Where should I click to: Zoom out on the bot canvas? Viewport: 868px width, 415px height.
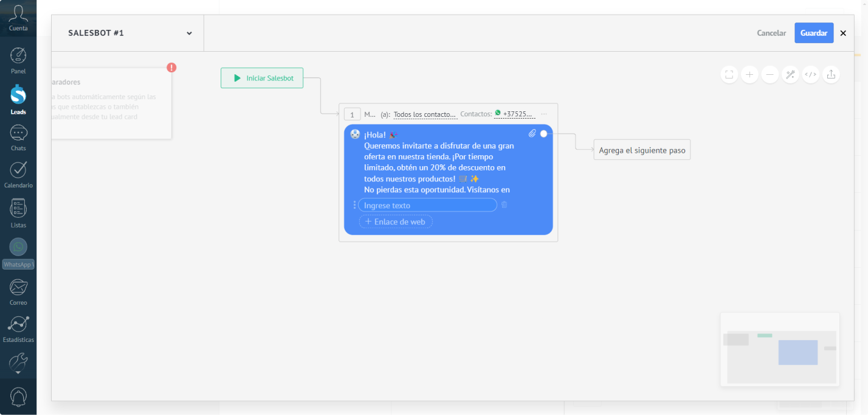pos(770,75)
